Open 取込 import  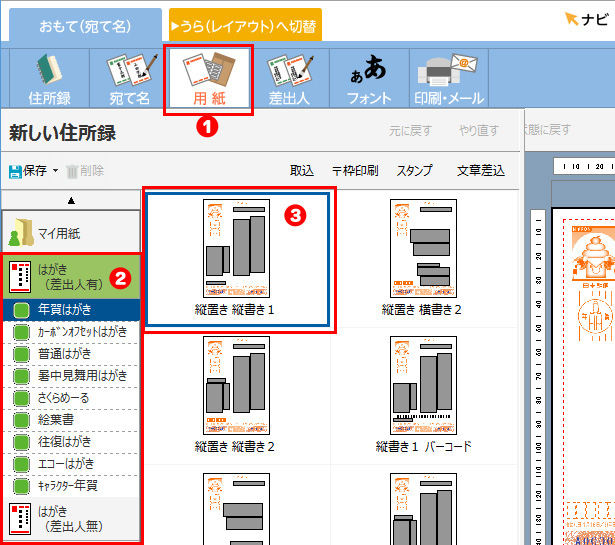pyautogui.click(x=302, y=171)
